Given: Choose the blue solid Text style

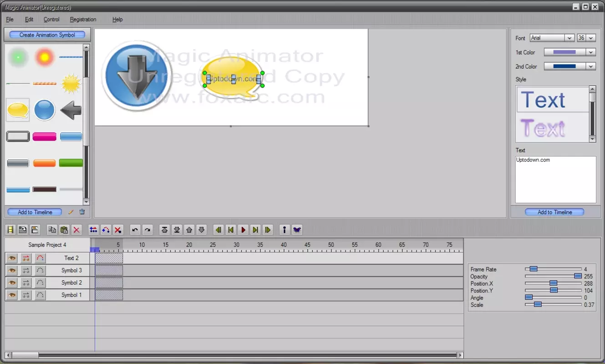Looking at the screenshot, I should click(x=553, y=100).
